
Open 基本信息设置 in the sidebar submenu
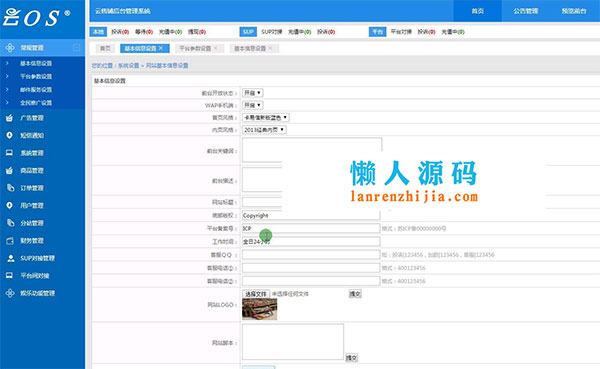pos(36,63)
